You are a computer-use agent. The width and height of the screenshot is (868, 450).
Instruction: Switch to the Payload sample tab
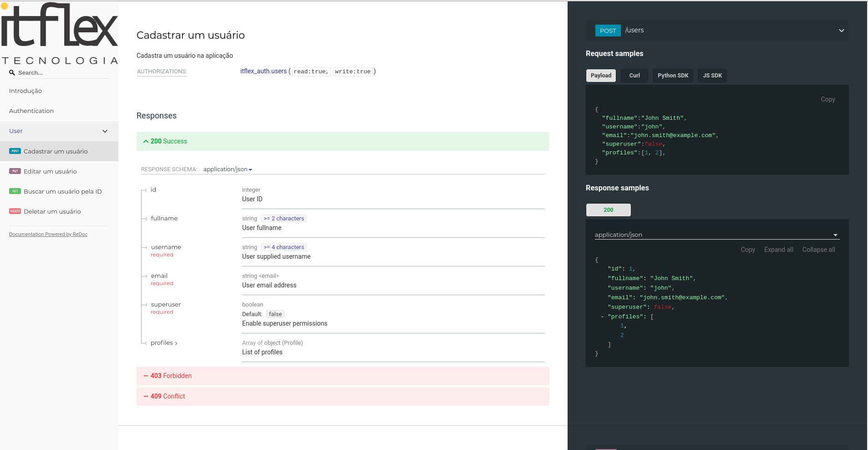(x=601, y=76)
